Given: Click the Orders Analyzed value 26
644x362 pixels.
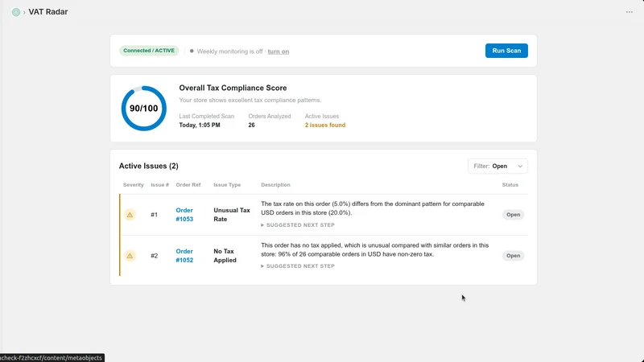Looking at the screenshot, I should [251, 125].
